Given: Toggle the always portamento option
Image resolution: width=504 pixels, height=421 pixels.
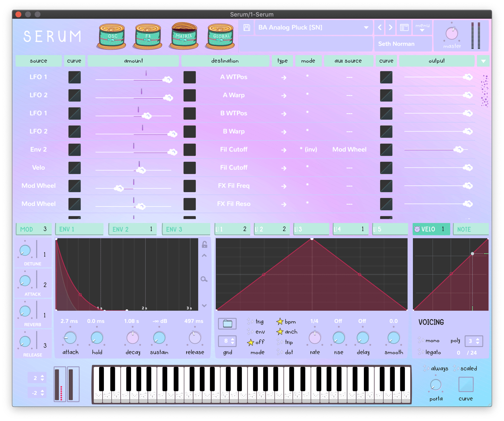Looking at the screenshot, I should [435, 369].
